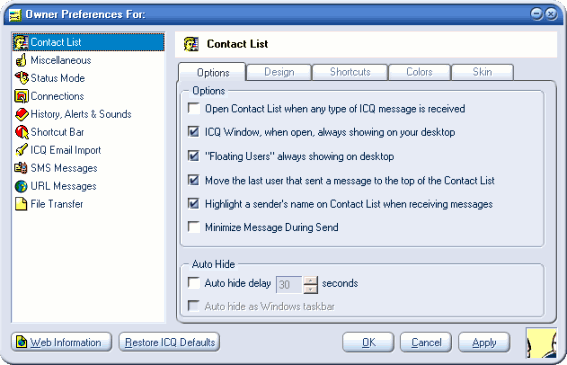
Task: Uncheck Move the last user to top
Action: [193, 180]
